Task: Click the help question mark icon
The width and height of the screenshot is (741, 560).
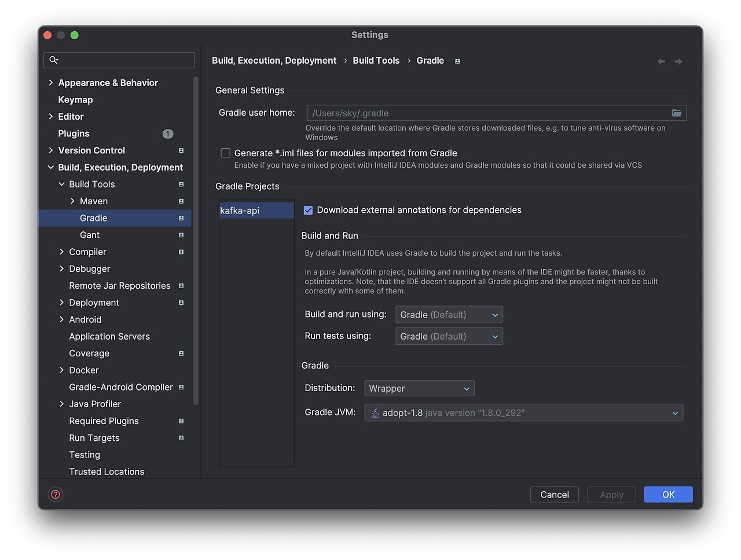Action: point(56,494)
